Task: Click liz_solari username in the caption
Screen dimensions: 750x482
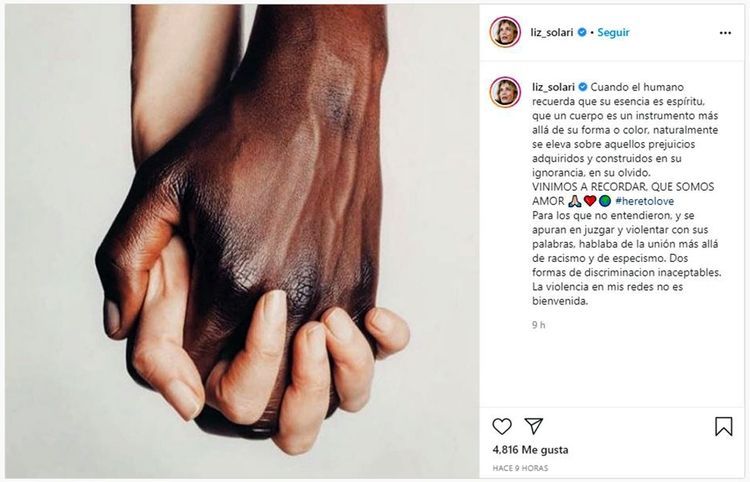Action: point(553,87)
